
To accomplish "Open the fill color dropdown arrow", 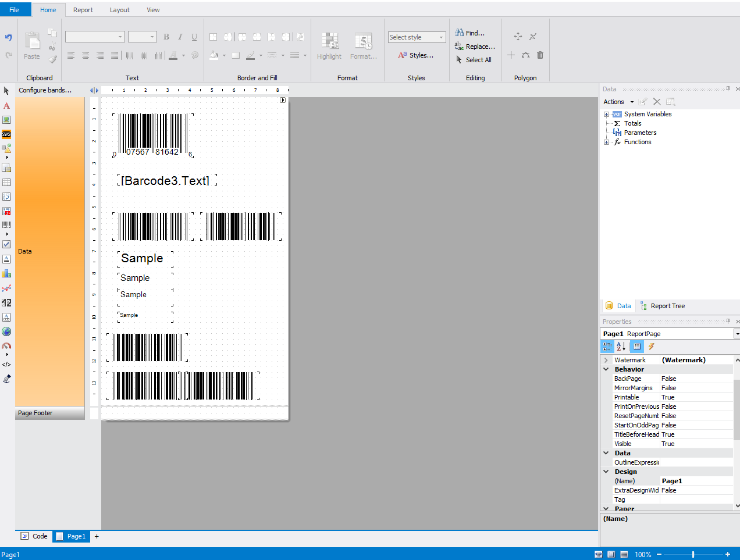I will tap(224, 56).
